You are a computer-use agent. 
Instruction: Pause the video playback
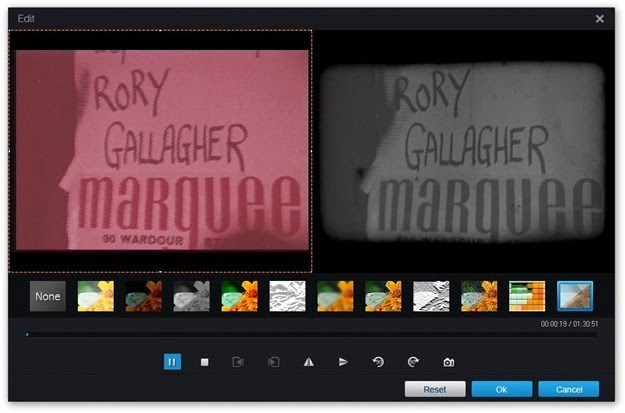(x=172, y=362)
